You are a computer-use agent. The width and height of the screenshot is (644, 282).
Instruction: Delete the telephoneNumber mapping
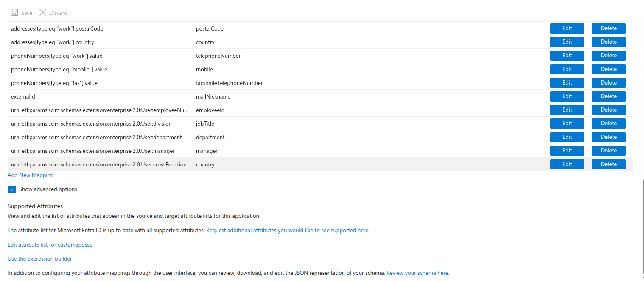pos(609,56)
